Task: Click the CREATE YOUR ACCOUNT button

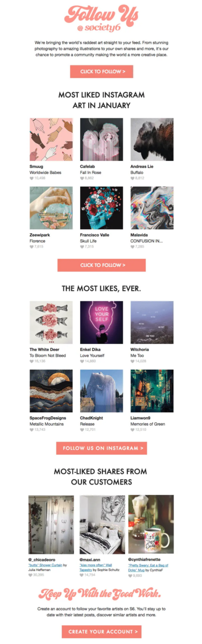Action: (101, 632)
